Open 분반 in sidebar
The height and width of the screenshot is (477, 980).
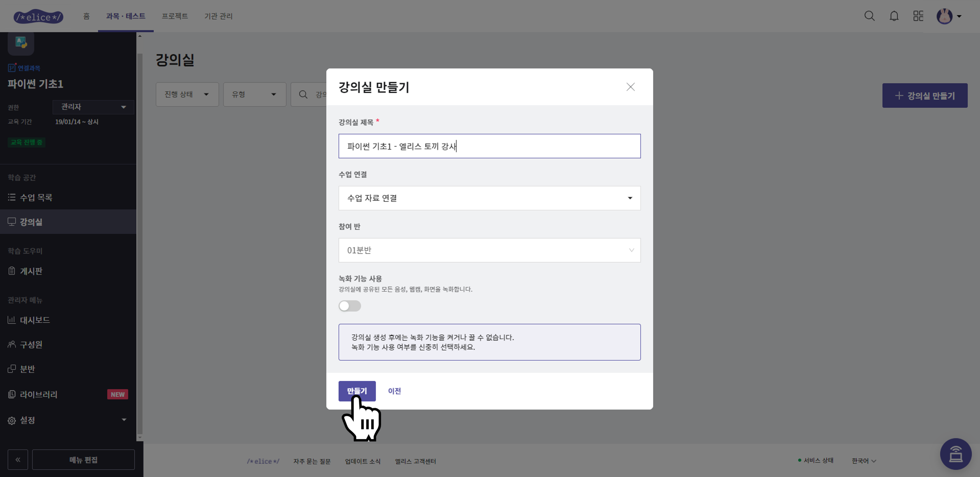[68, 369]
